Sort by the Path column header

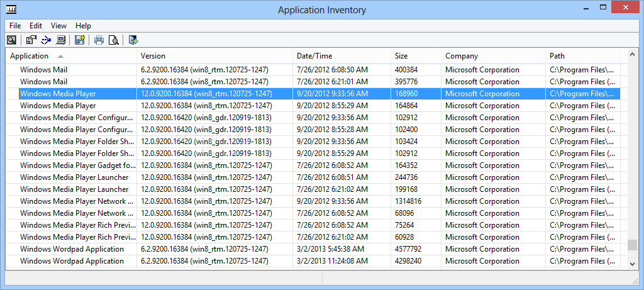[583, 56]
